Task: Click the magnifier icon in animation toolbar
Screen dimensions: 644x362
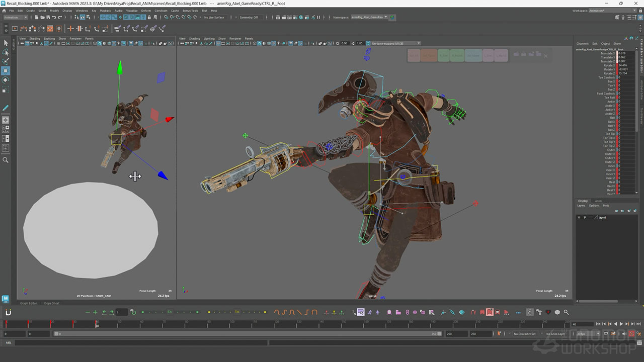Action: [566, 312]
